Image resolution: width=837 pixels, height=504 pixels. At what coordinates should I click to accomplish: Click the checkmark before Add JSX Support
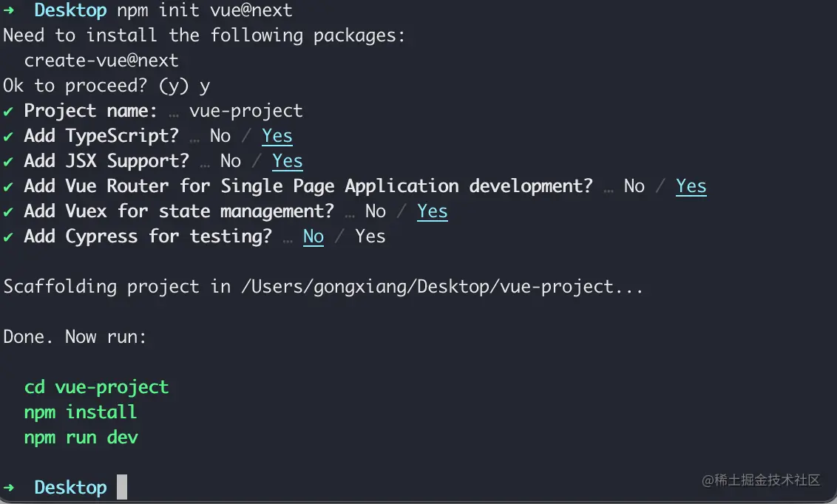[x=8, y=161]
